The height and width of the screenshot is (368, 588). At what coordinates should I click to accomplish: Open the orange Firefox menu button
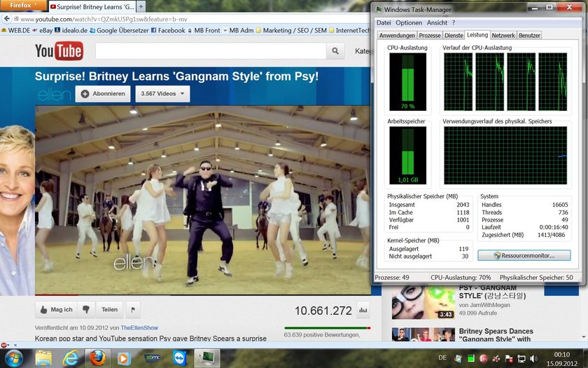coord(23,6)
